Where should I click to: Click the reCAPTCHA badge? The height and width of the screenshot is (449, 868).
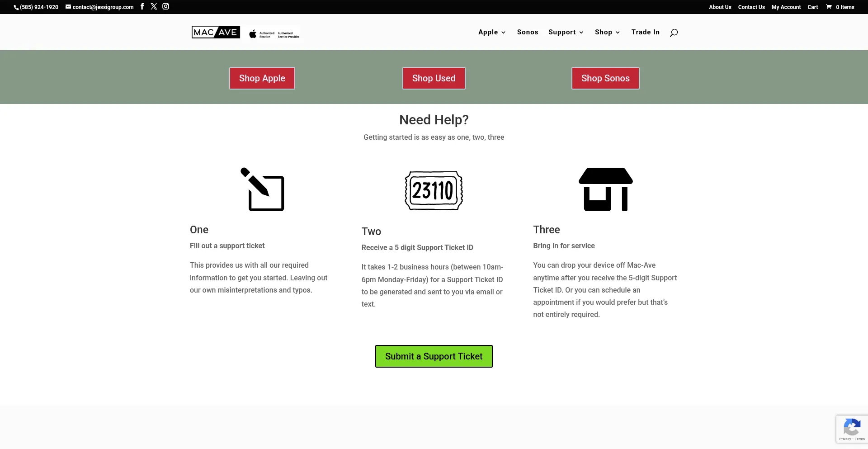pyautogui.click(x=852, y=428)
